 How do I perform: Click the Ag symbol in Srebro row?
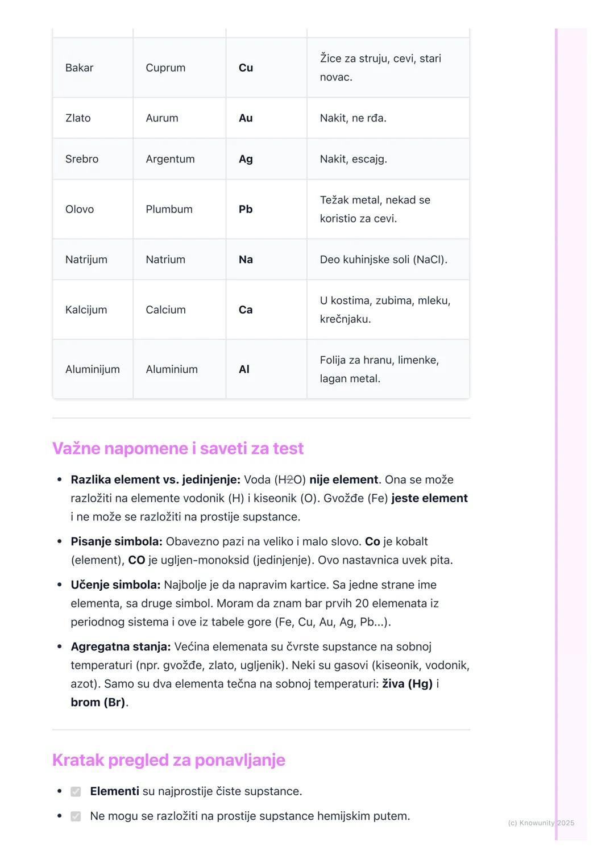tap(246, 159)
